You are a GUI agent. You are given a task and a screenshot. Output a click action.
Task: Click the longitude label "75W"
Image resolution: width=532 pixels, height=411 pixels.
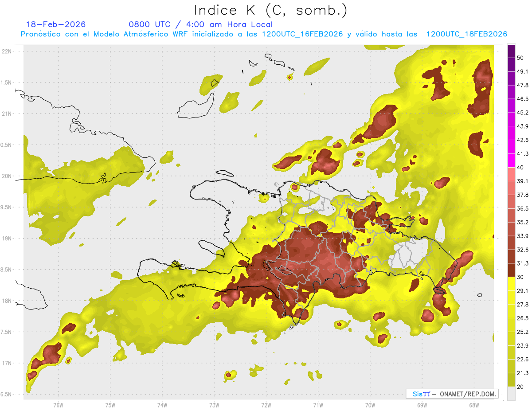tap(110, 405)
